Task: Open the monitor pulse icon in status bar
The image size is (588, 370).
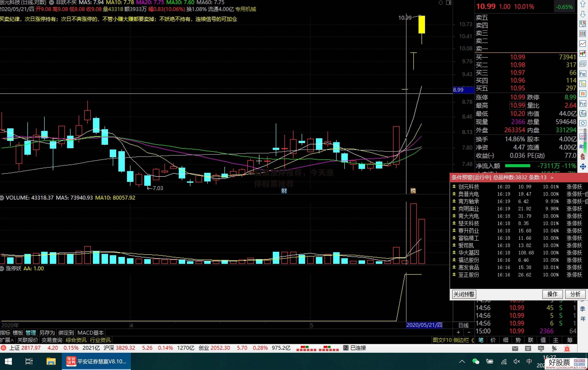Action: [x=541, y=348]
